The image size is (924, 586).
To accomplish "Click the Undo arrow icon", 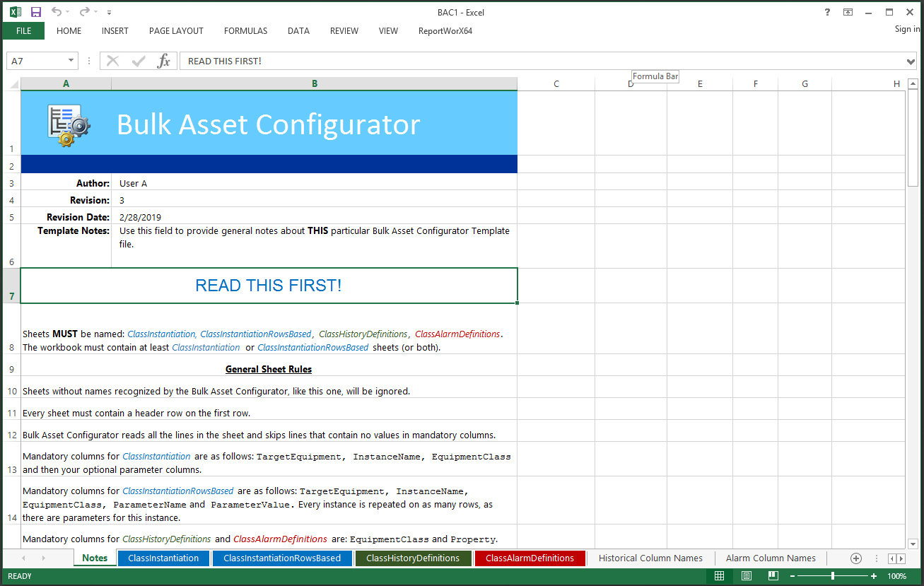I will point(57,12).
